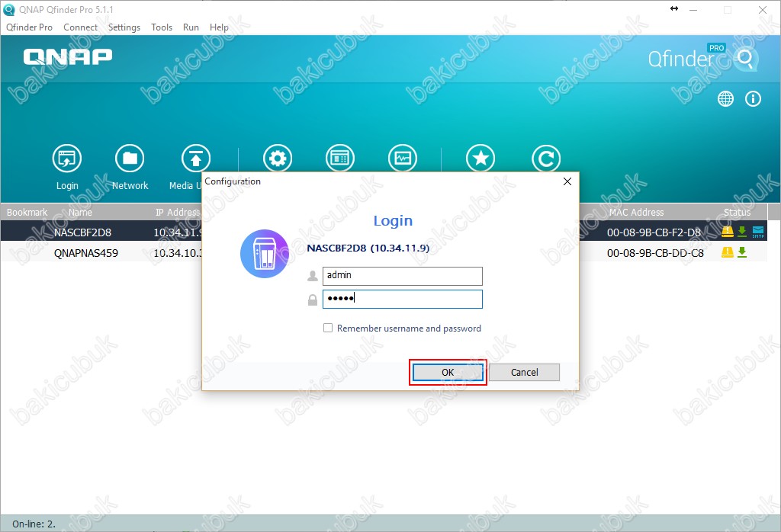The image size is (781, 532).
Task: Select the NASCBF2D8 device row
Action: click(x=384, y=232)
